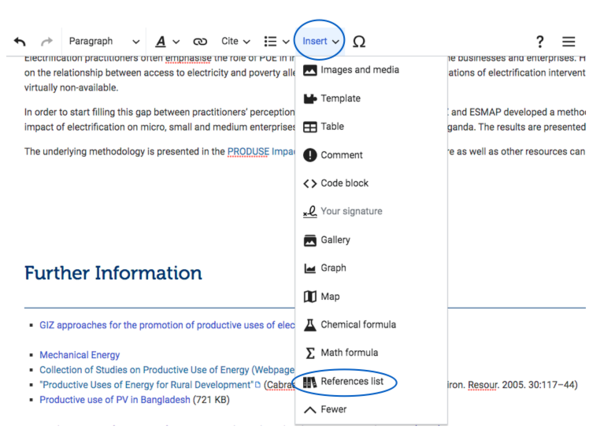Open the help question mark icon
The width and height of the screenshot is (600, 440).
540,42
